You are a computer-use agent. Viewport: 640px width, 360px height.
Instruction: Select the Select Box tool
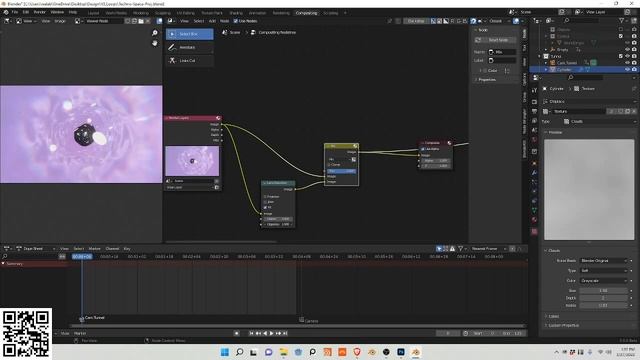189,34
